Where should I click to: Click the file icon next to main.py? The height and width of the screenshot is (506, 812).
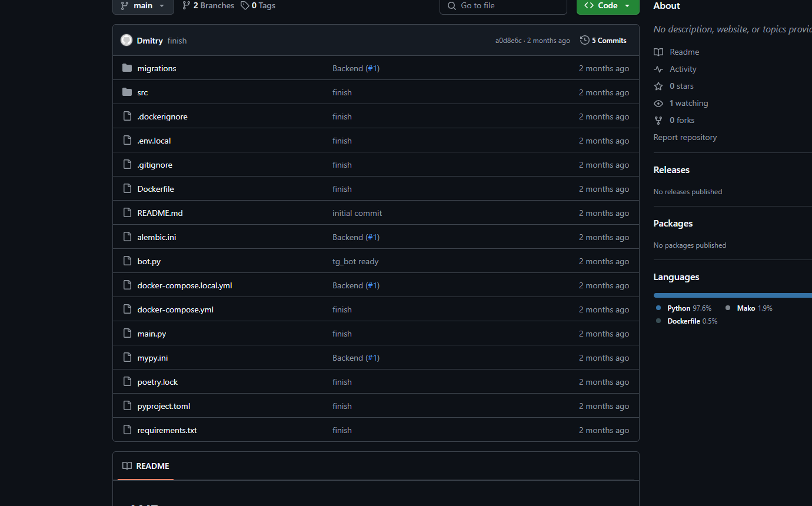(127, 334)
